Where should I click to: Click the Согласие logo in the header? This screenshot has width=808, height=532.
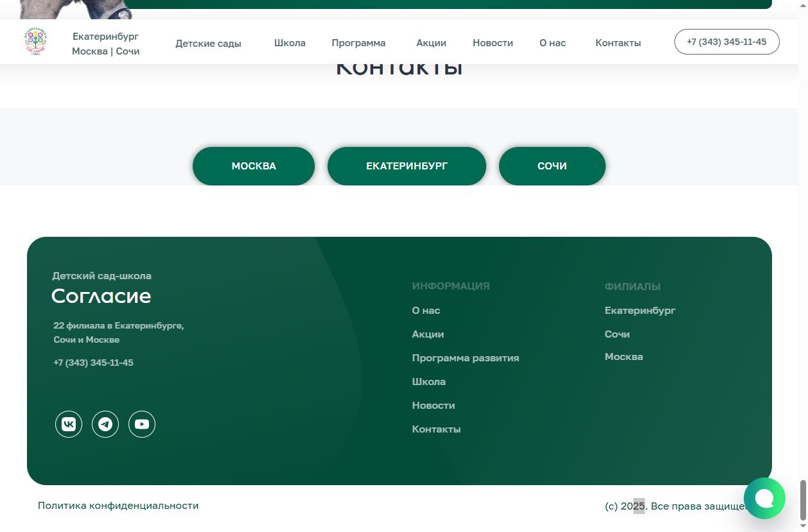36,42
